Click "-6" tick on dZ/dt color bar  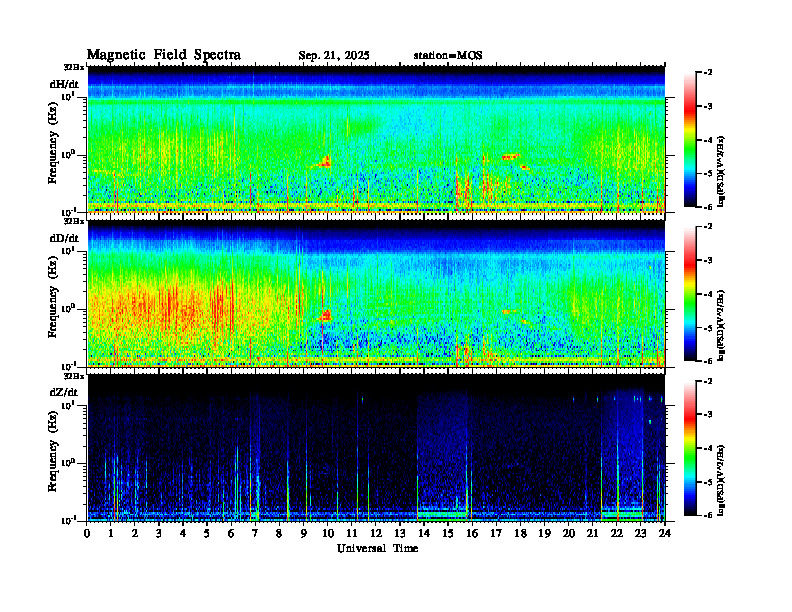(x=708, y=515)
